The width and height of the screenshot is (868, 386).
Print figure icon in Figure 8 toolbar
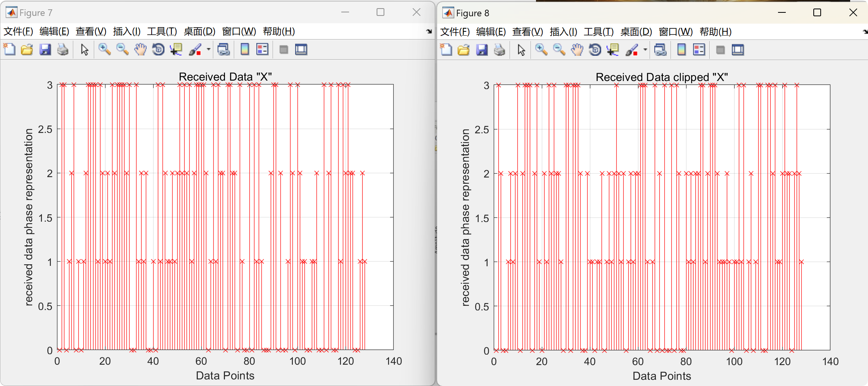click(500, 50)
